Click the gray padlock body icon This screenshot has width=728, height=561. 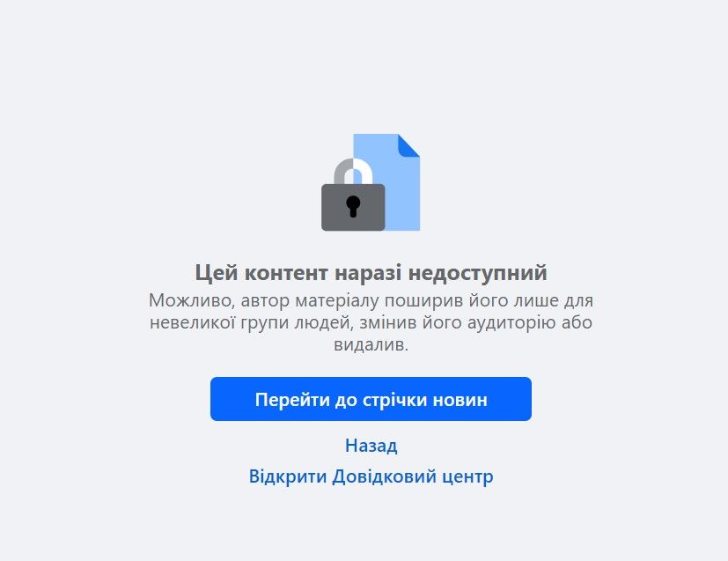coord(353,208)
